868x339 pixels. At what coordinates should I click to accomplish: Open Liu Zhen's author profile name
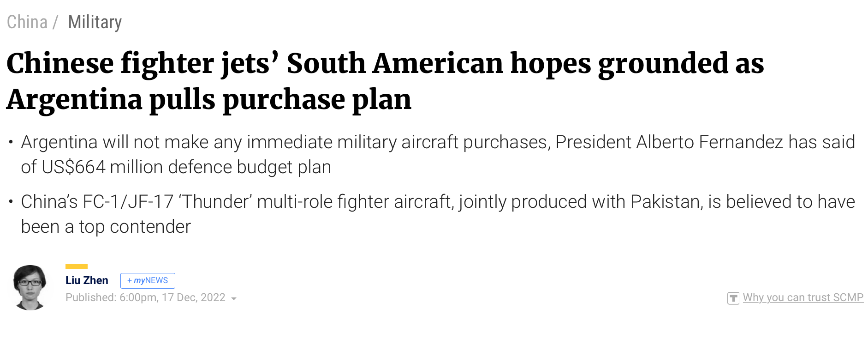coord(87,280)
